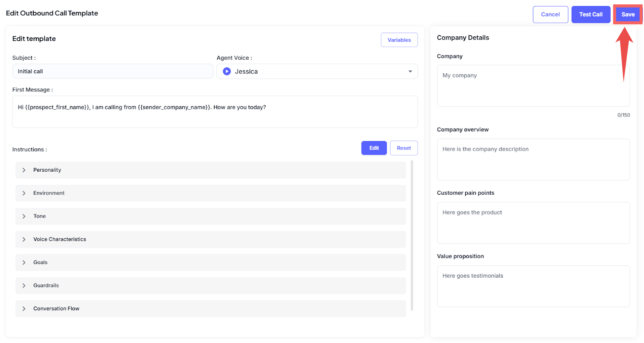Expand the Tone section
Viewport: 644px width, 343px height.
click(x=24, y=216)
